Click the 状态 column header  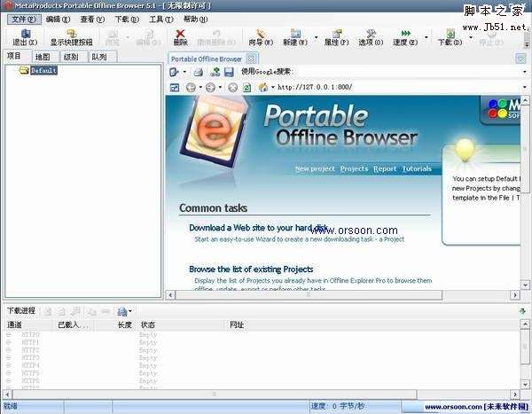point(182,324)
